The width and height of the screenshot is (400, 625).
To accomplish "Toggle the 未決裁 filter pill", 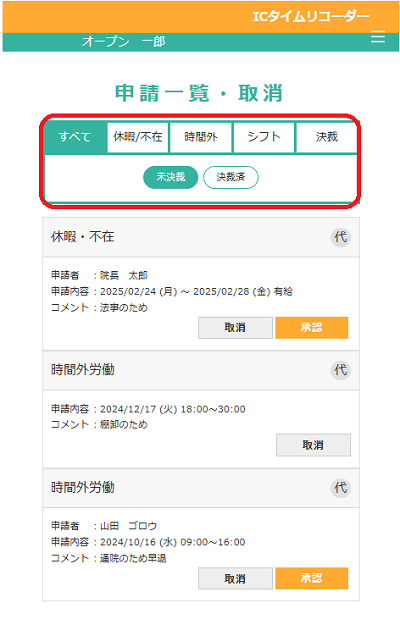I will coord(171,177).
